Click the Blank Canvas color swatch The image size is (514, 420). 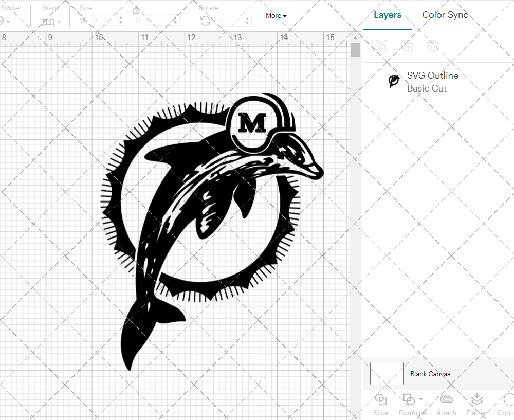387,374
